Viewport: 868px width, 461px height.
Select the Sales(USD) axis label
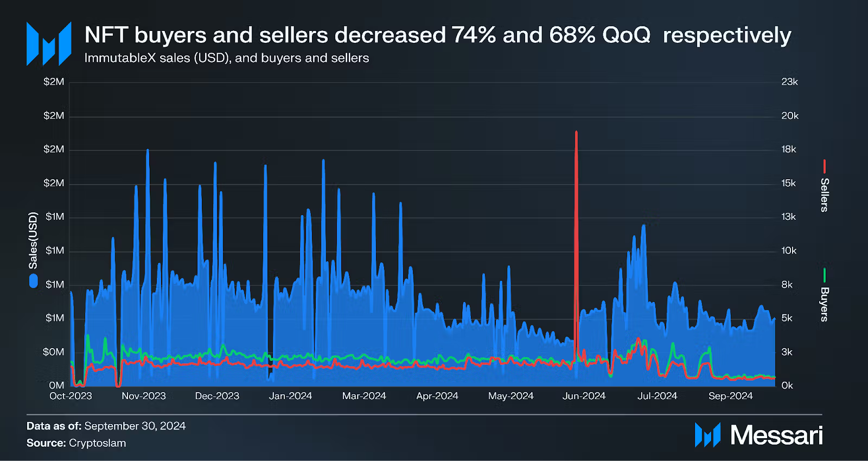coord(33,241)
